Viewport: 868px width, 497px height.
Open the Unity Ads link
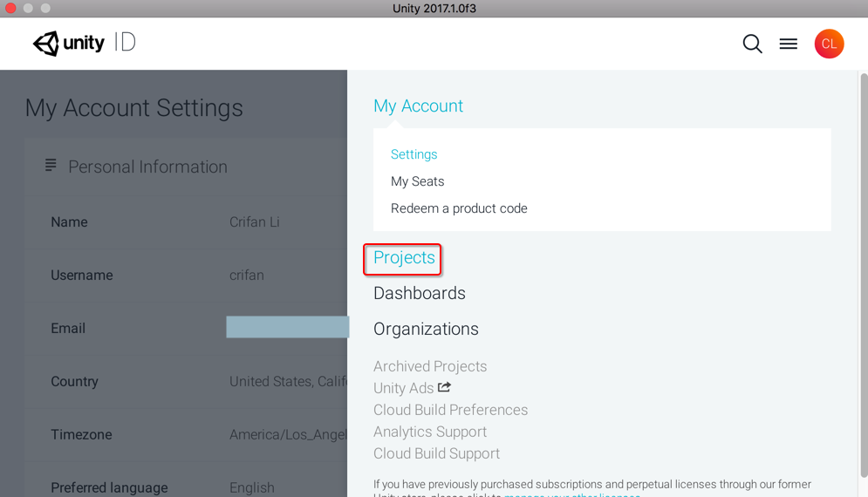403,388
